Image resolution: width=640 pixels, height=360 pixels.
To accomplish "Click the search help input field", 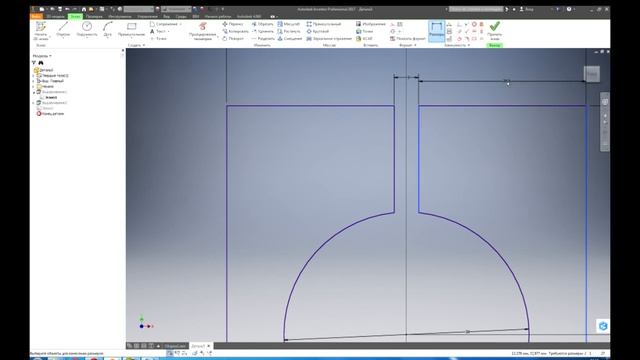I will click(x=476, y=9).
